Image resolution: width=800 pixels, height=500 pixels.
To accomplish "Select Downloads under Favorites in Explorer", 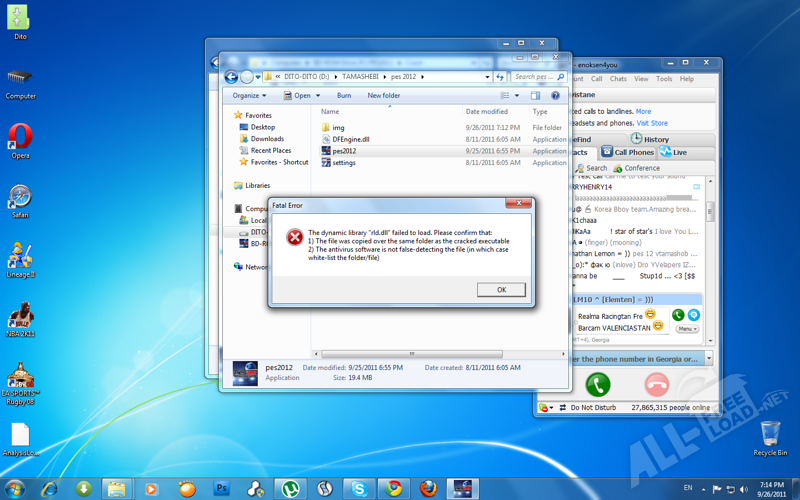I will click(x=267, y=139).
